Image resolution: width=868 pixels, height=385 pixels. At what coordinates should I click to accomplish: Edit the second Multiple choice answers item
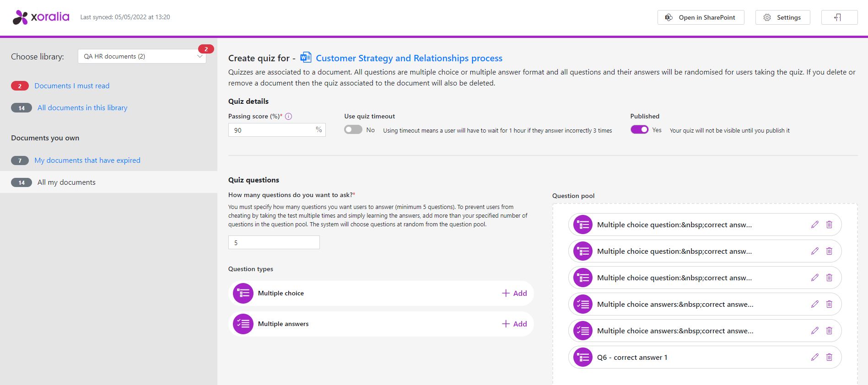tap(815, 331)
